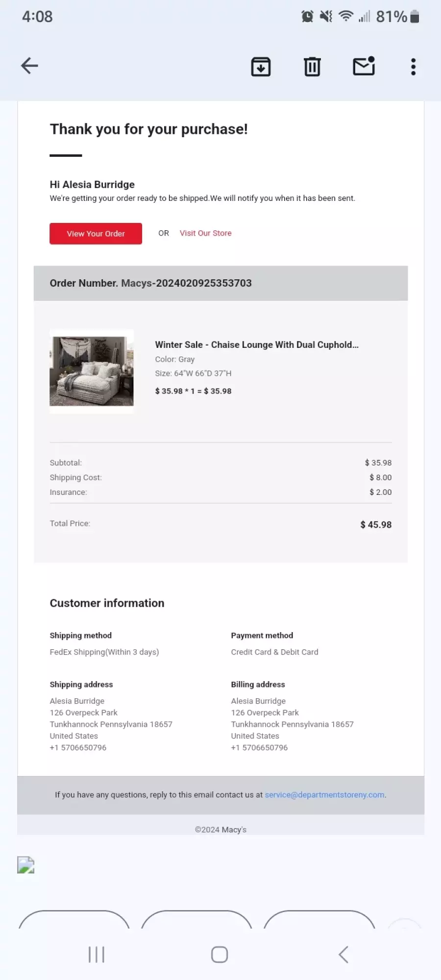The height and width of the screenshot is (980, 441).
Task: Tap the Wi-Fi icon in the status bar
Action: point(346,16)
